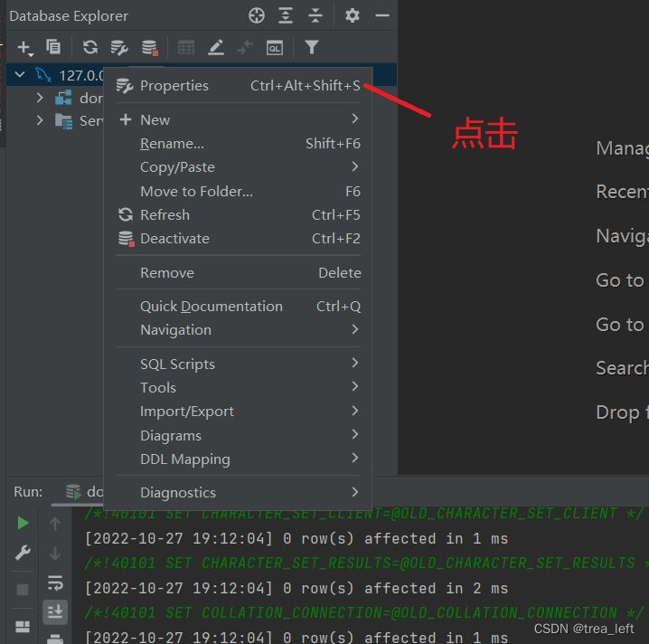Select Properties in the context menu
The image size is (649, 644).
[x=238, y=86]
